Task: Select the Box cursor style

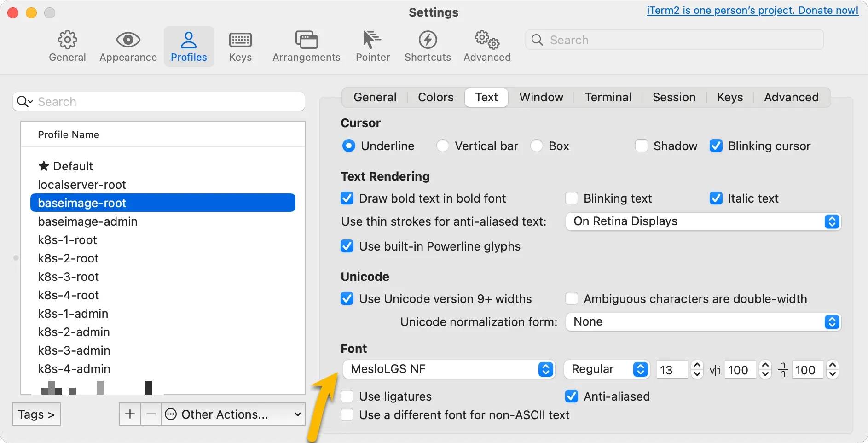Action: pyautogui.click(x=537, y=146)
